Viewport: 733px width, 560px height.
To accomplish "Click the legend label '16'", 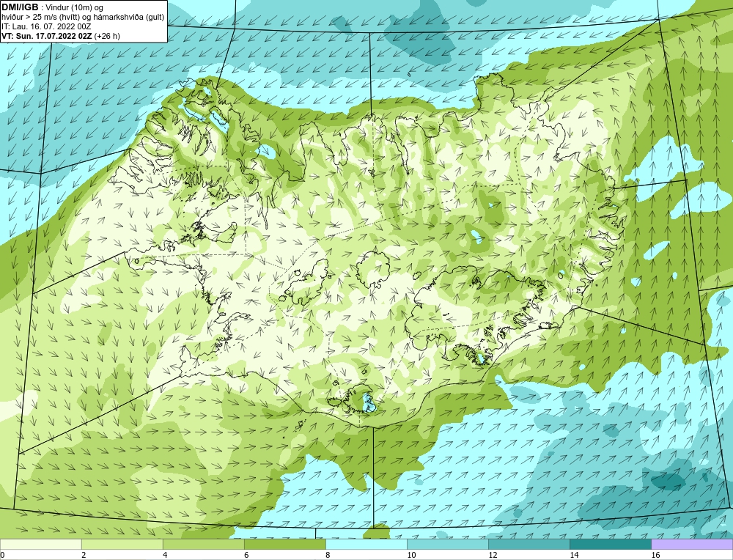I will click(655, 555).
